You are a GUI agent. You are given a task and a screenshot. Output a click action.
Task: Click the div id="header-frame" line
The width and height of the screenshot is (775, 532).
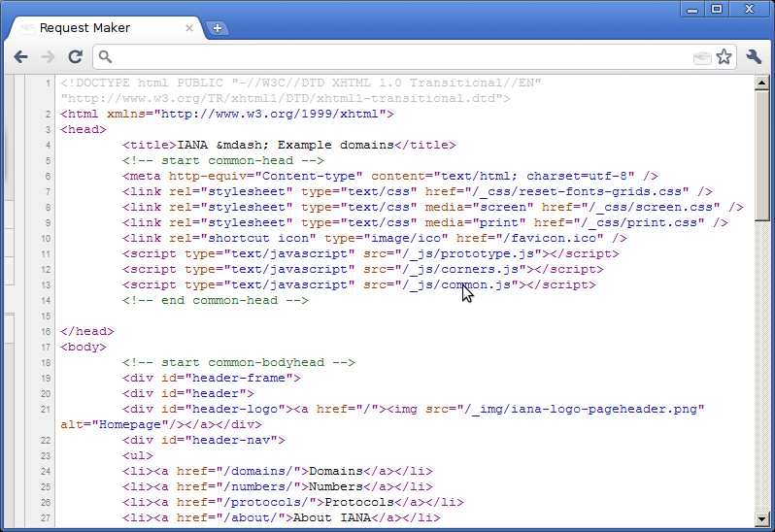[212, 378]
